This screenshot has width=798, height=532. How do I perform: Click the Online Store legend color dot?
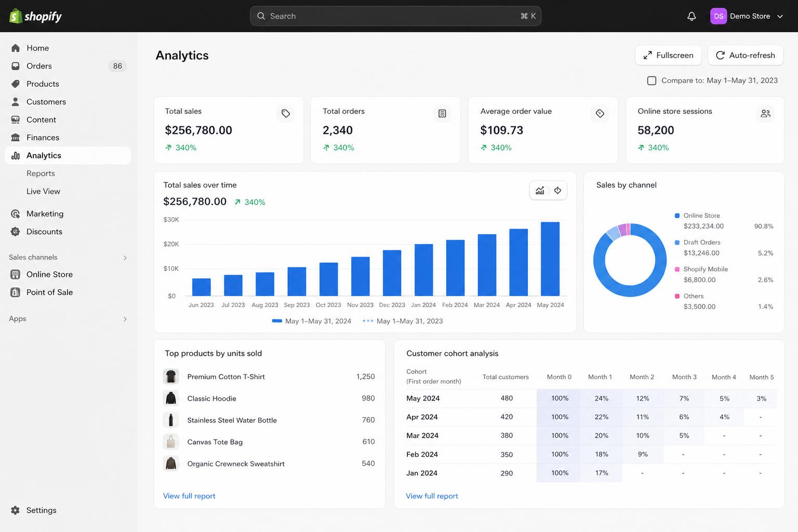click(x=677, y=216)
